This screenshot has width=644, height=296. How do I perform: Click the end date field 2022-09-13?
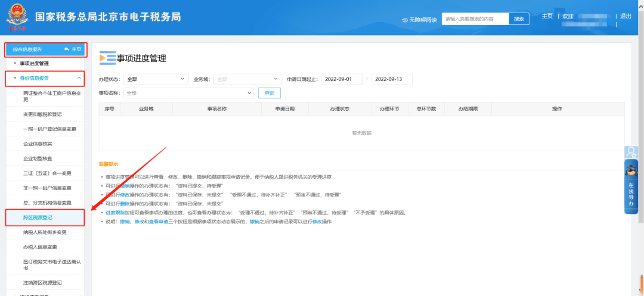tap(392, 79)
